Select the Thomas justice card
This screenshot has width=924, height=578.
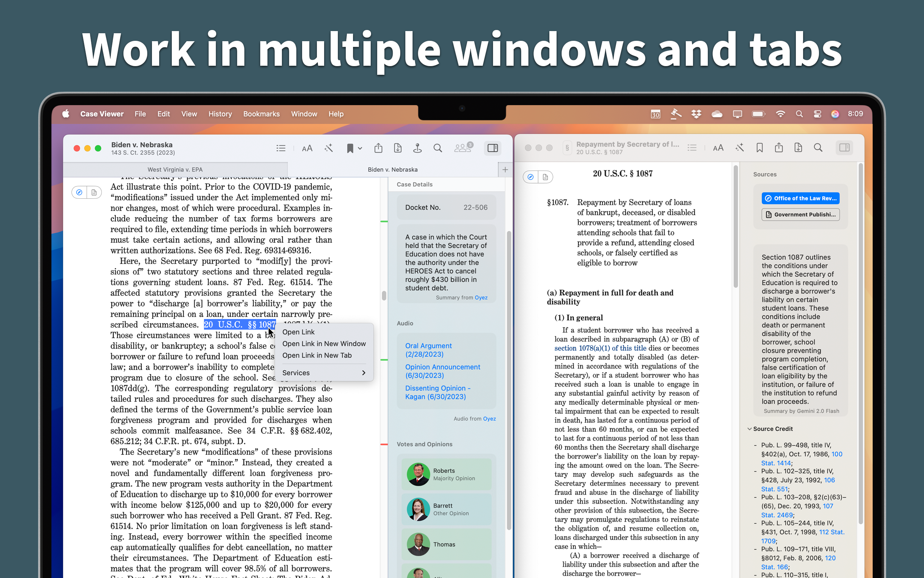point(446,544)
